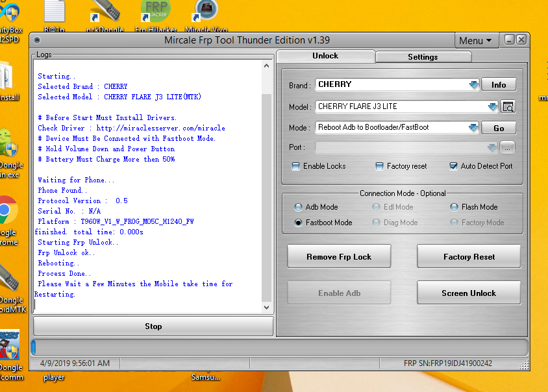
Task: Click the logs scrollbar up arrow
Action: click(267, 66)
